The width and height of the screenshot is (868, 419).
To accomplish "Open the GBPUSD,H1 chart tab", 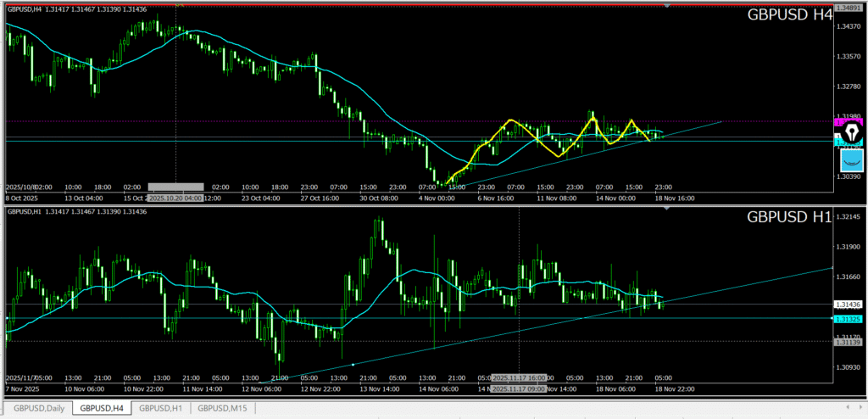I will click(x=161, y=408).
